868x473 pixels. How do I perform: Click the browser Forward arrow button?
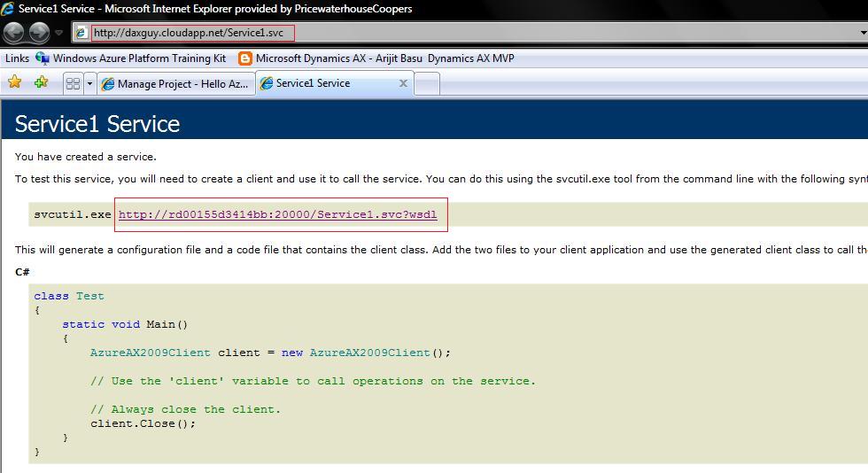pos(39,33)
